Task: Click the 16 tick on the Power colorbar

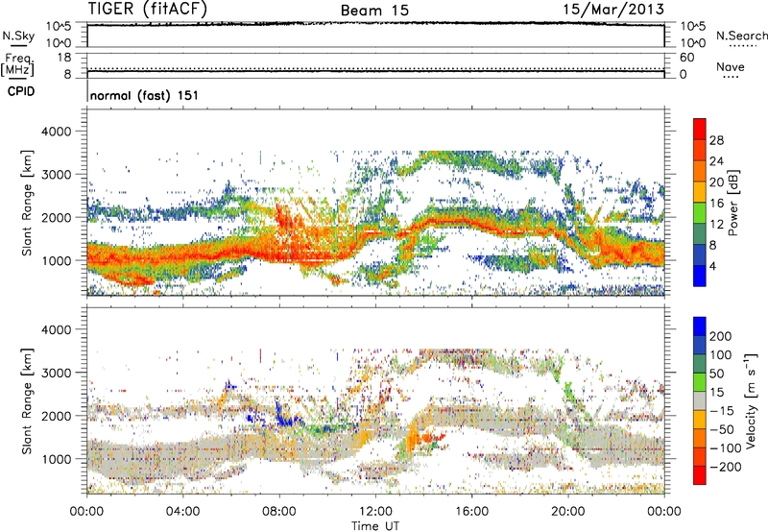Action: pyautogui.click(x=716, y=204)
